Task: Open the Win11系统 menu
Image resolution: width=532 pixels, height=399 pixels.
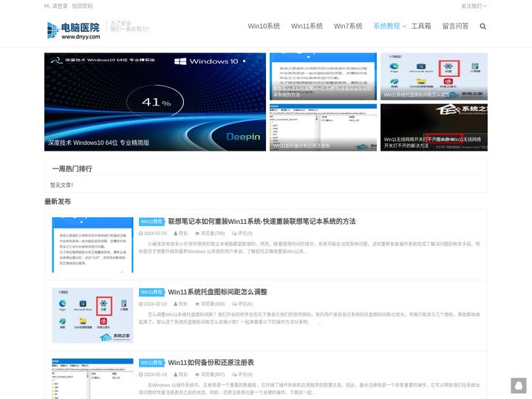Action: [x=307, y=26]
